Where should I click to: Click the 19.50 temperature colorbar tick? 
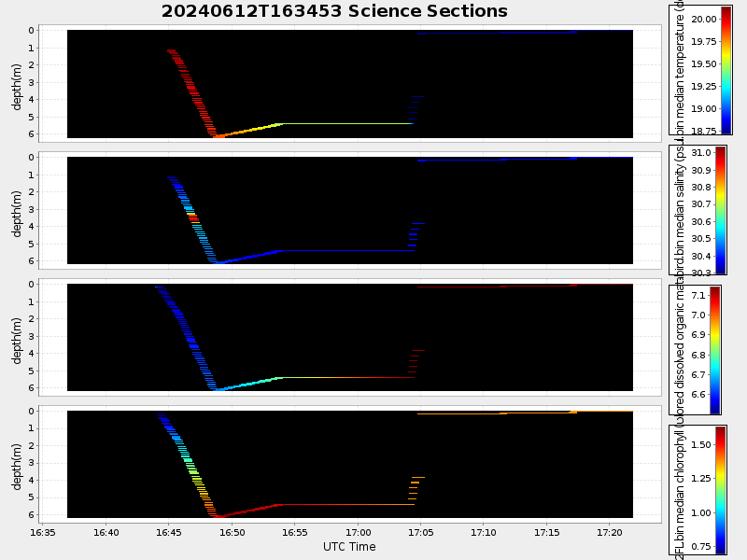(704, 63)
